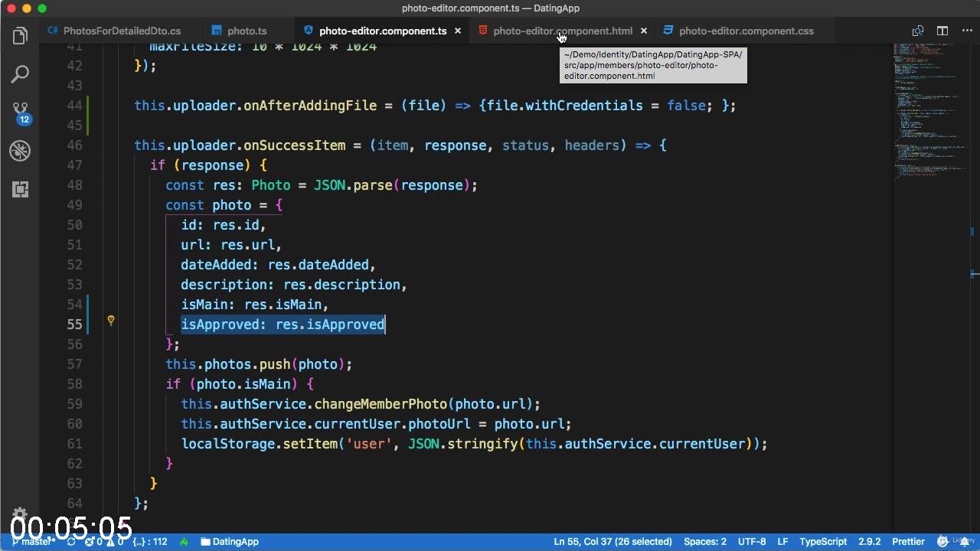Viewport: 980px width, 551px height.
Task: Click 'JSON.parse(response)' on line 48
Action: tap(392, 185)
